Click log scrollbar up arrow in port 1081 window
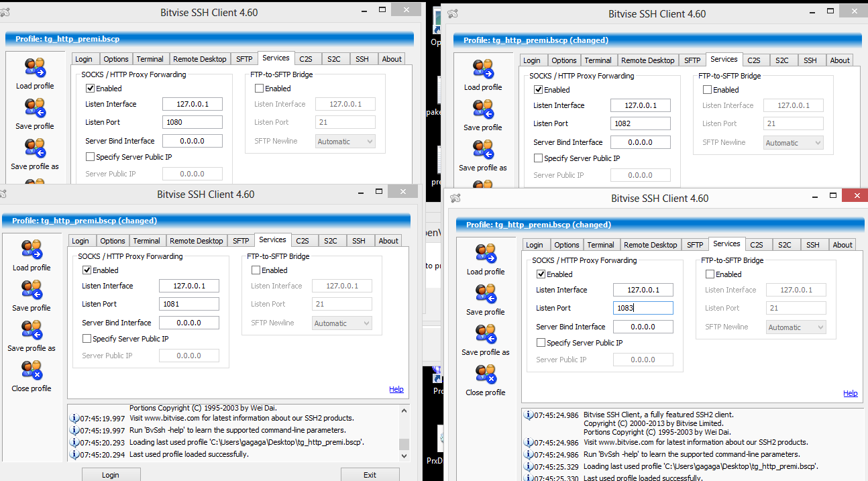This screenshot has height=481, width=868. coord(404,410)
